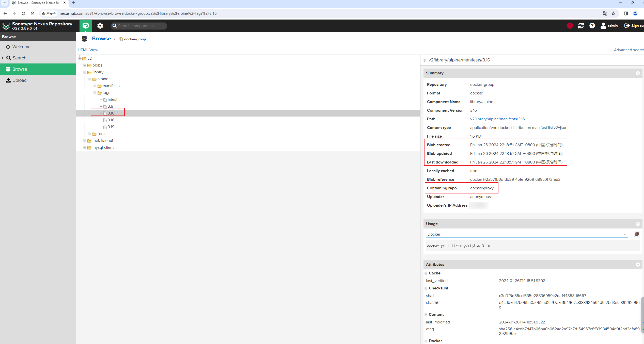Click the docker pull command text
The height and width of the screenshot is (344, 644).
click(x=458, y=246)
